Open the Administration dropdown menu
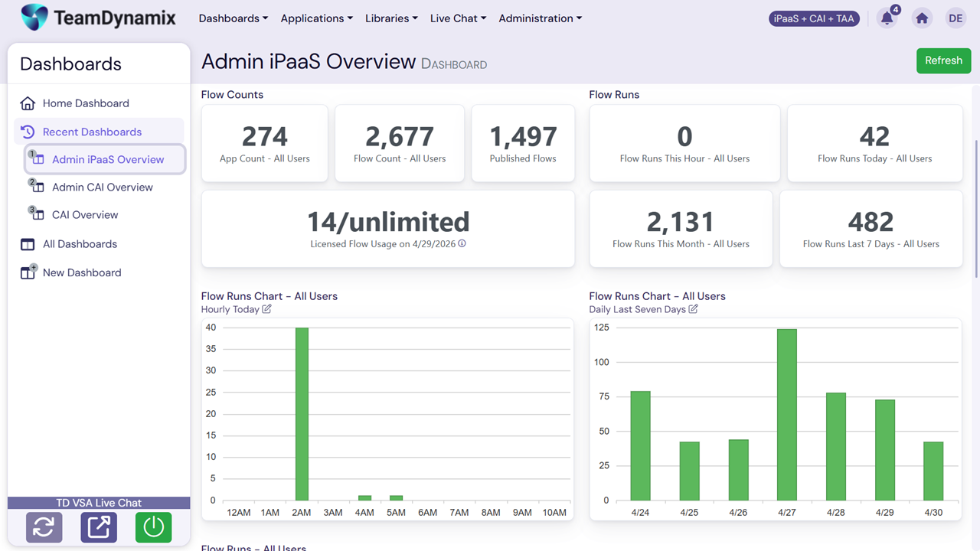 [540, 18]
